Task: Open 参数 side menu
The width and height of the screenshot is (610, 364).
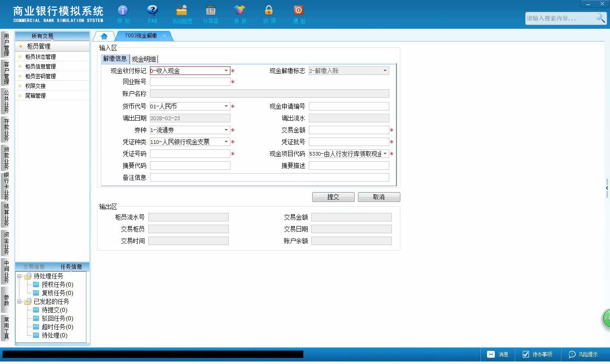Action: click(6, 300)
